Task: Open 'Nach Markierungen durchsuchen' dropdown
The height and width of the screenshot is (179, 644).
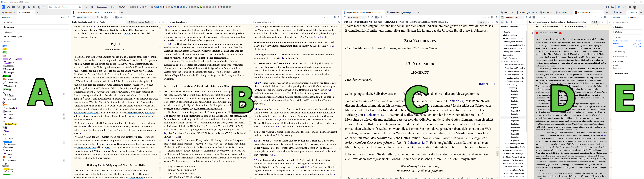Action: [140, 22]
